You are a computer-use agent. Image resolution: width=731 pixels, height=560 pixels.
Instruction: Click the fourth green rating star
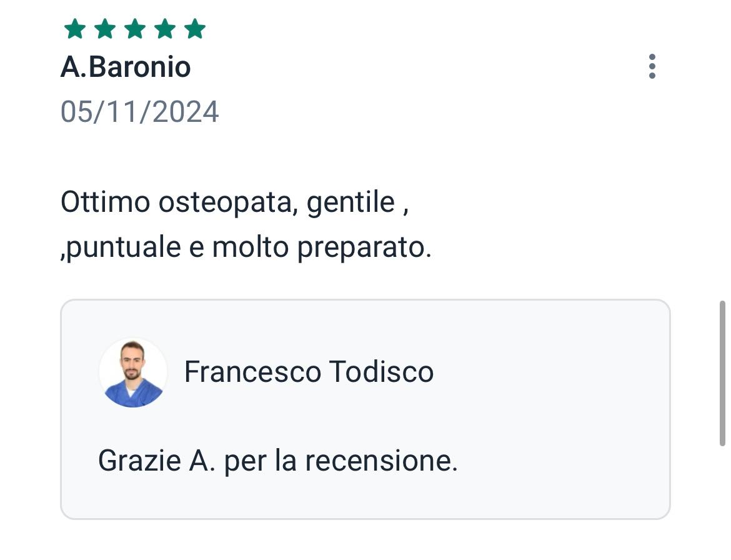click(165, 29)
